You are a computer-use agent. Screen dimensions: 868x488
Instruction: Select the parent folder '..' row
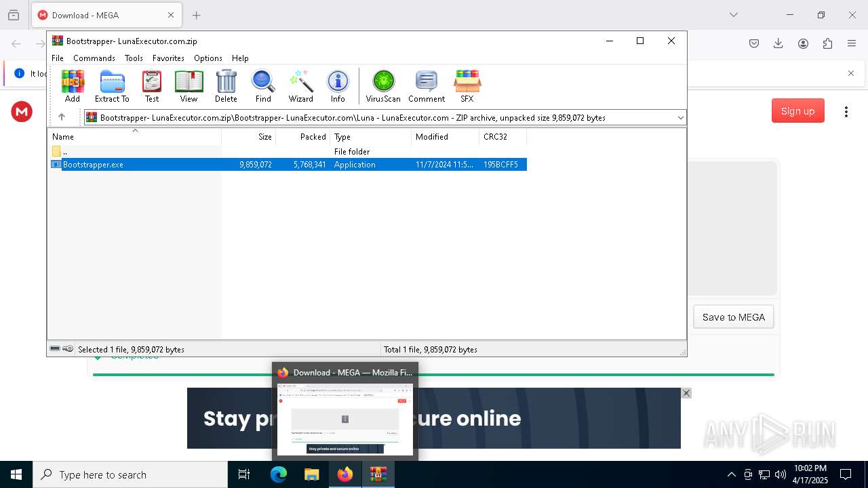tap(287, 152)
